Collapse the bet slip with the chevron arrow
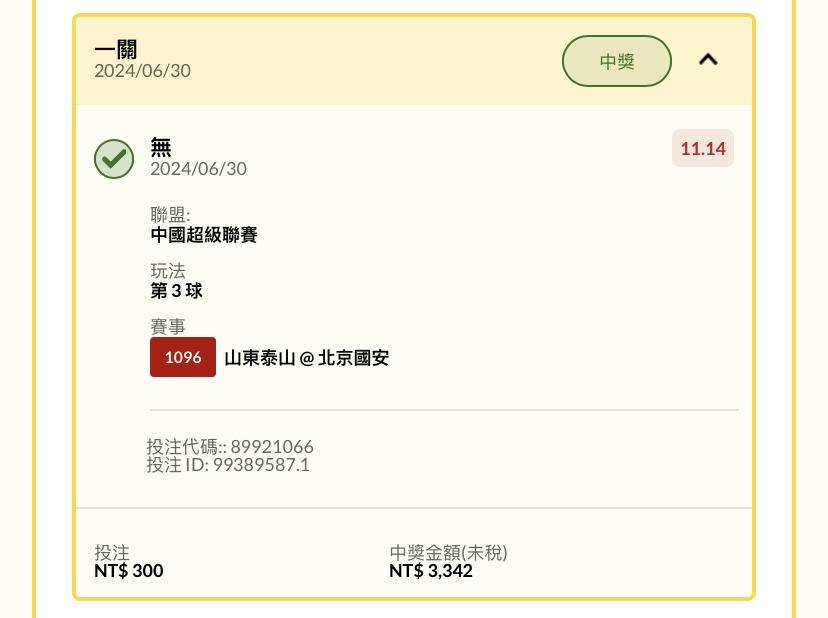 [x=708, y=60]
